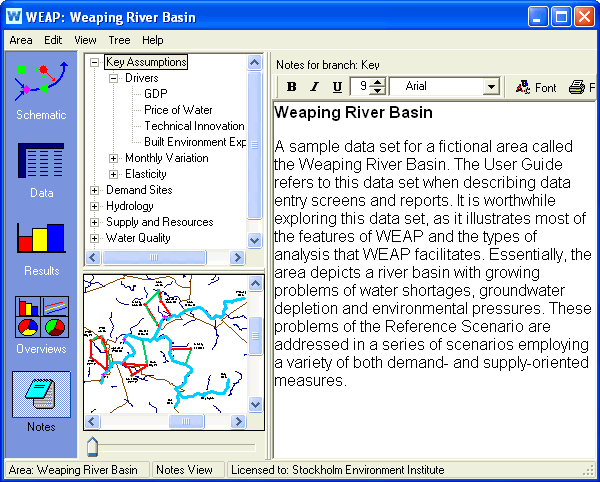Click the map scroll up arrow
This screenshot has height=482, width=600.
[255, 283]
